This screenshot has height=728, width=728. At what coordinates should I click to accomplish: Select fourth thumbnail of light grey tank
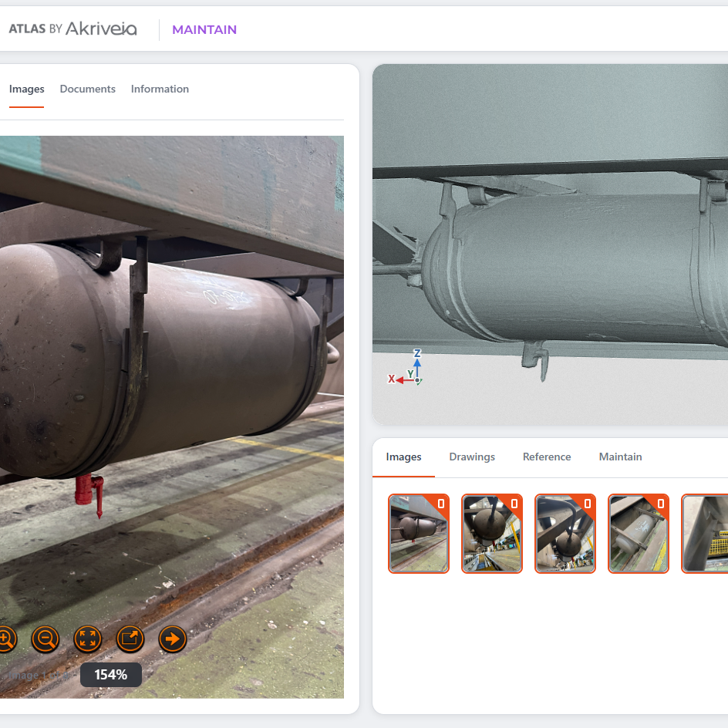639,534
